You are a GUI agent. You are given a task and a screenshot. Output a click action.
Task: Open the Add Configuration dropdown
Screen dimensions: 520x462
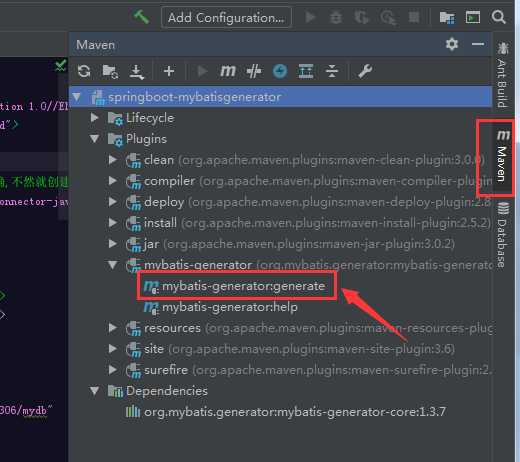click(226, 17)
